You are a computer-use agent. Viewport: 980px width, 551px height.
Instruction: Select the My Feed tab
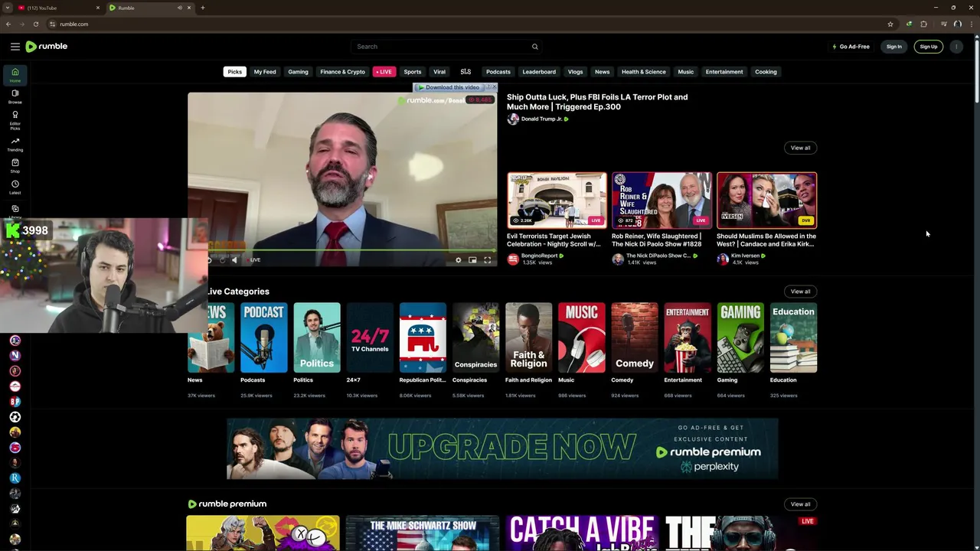coord(265,72)
